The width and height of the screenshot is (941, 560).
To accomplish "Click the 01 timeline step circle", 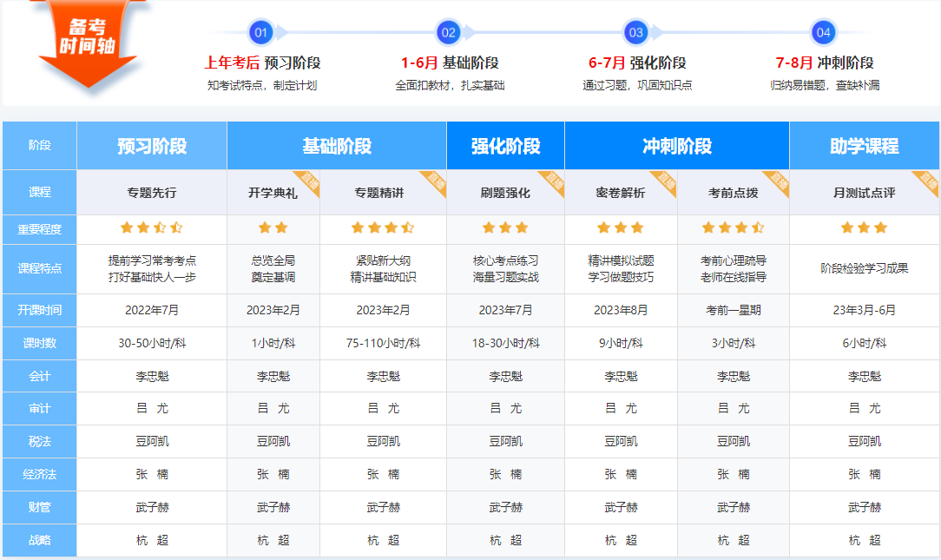I will [x=261, y=31].
